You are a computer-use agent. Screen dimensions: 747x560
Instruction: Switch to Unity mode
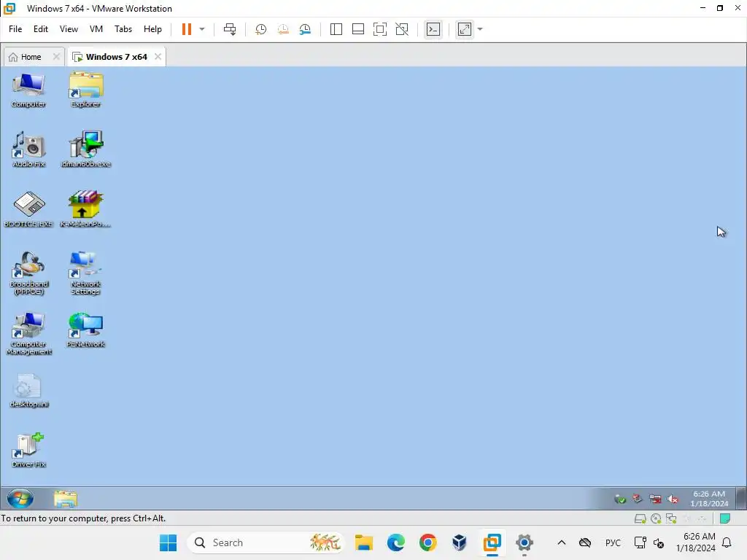[x=402, y=29]
